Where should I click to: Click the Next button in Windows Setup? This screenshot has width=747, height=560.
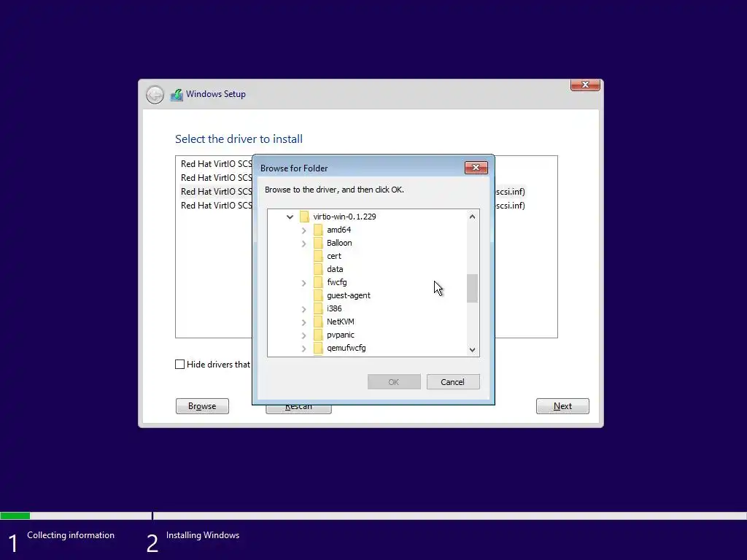562,406
